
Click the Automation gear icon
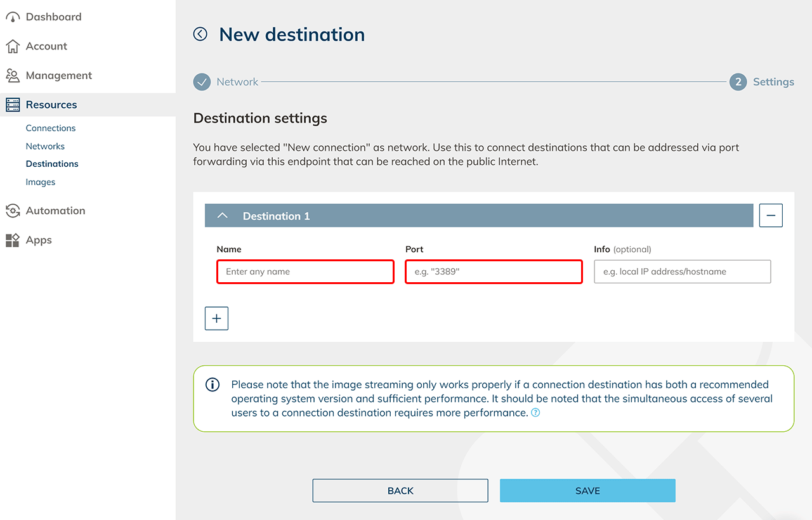(13, 211)
